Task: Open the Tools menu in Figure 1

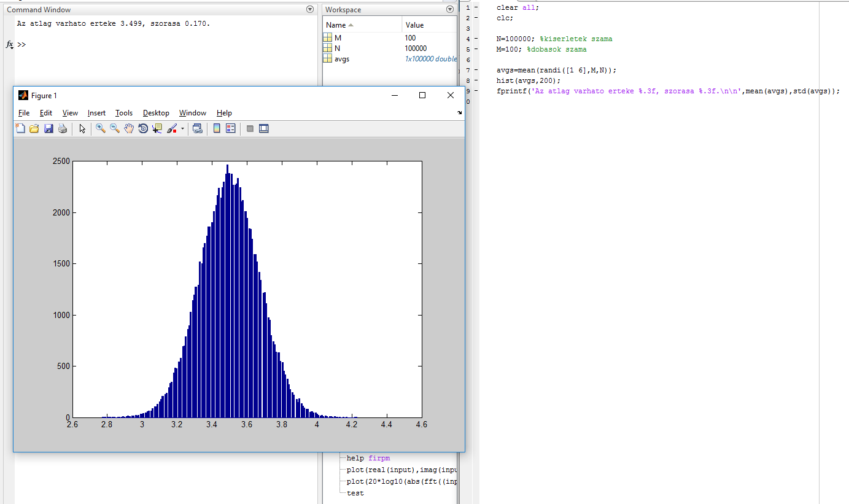Action: tap(124, 113)
